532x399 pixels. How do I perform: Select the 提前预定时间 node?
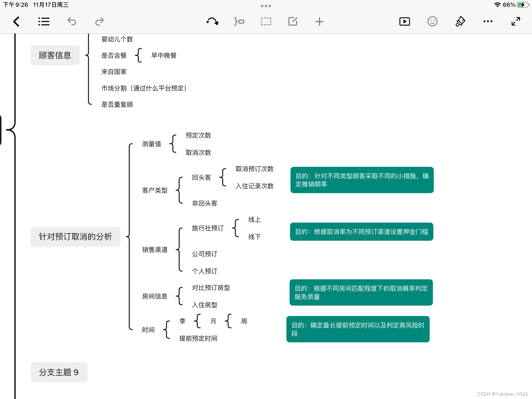point(198,338)
